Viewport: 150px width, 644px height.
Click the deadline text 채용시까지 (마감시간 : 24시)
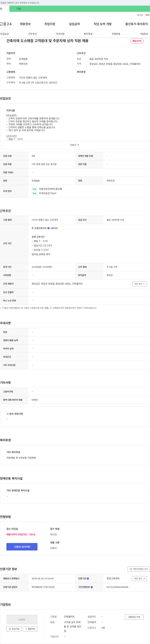point(21,534)
